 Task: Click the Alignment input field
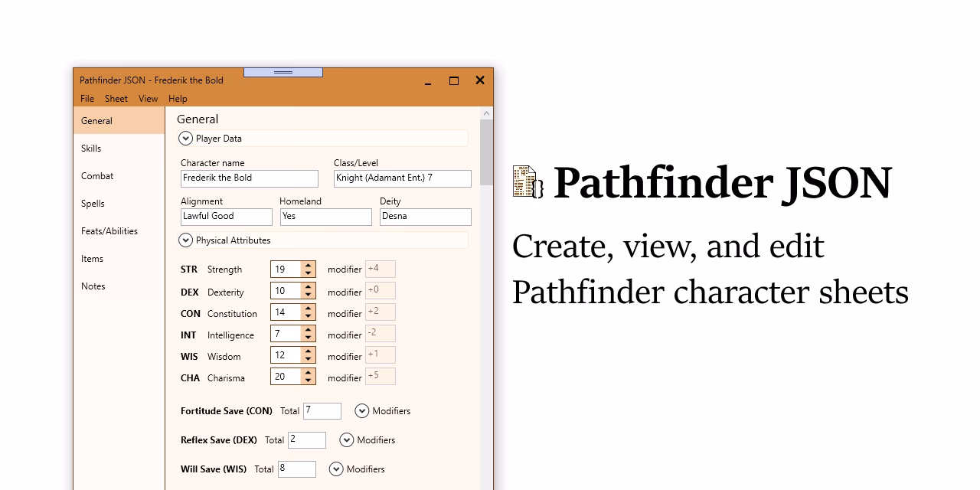tap(227, 217)
